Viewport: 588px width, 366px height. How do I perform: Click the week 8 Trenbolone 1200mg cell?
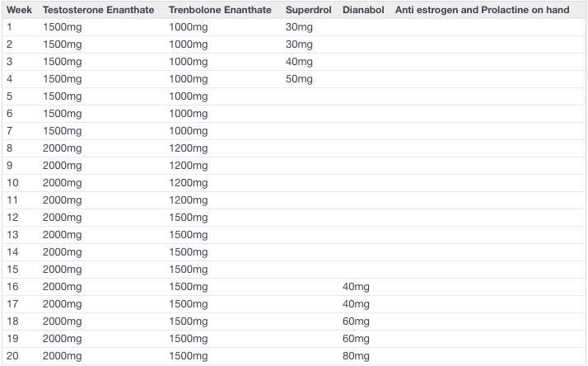click(188, 148)
